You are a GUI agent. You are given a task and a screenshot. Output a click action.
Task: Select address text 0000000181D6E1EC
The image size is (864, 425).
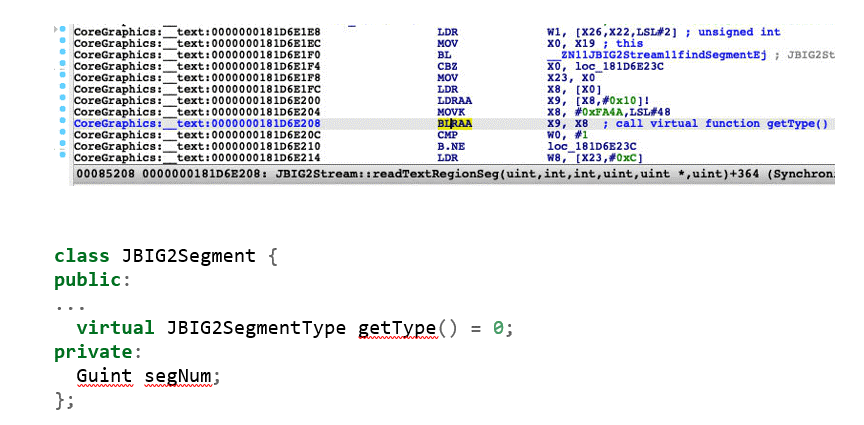[266, 44]
